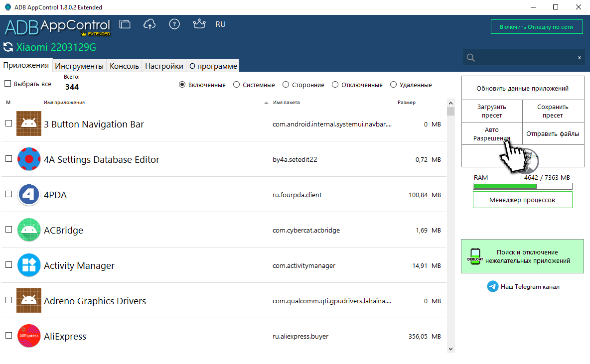The width and height of the screenshot is (590, 364).
Task: Click the Adreno Graphics Drivers icon
Action: [x=29, y=300]
